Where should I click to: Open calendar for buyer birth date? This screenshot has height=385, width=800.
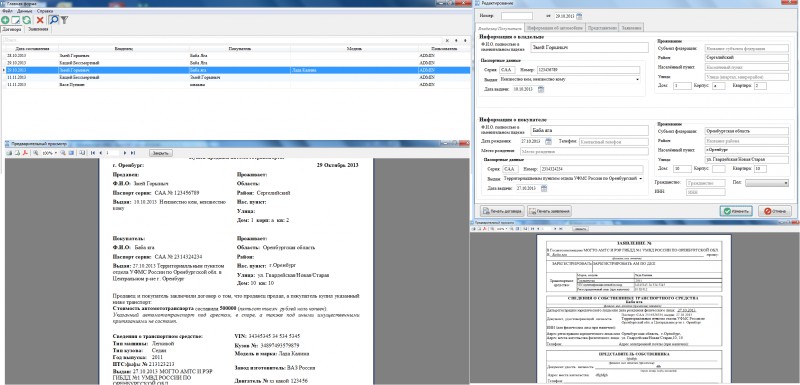[x=548, y=141]
